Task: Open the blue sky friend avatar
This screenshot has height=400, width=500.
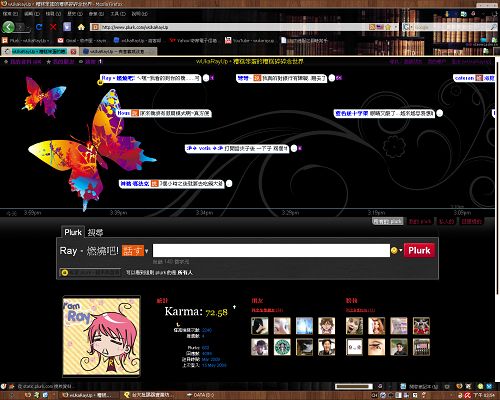Action: [304, 326]
